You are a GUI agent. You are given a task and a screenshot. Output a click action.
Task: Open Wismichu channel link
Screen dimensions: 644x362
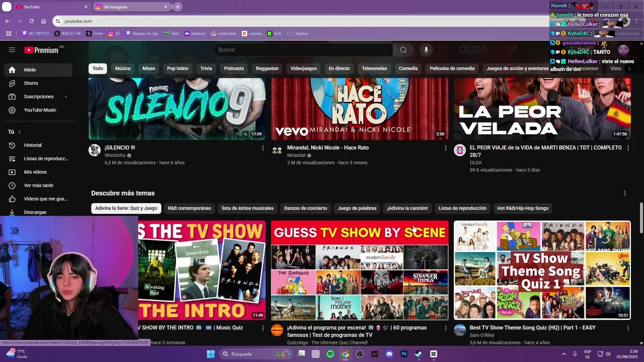pos(115,155)
